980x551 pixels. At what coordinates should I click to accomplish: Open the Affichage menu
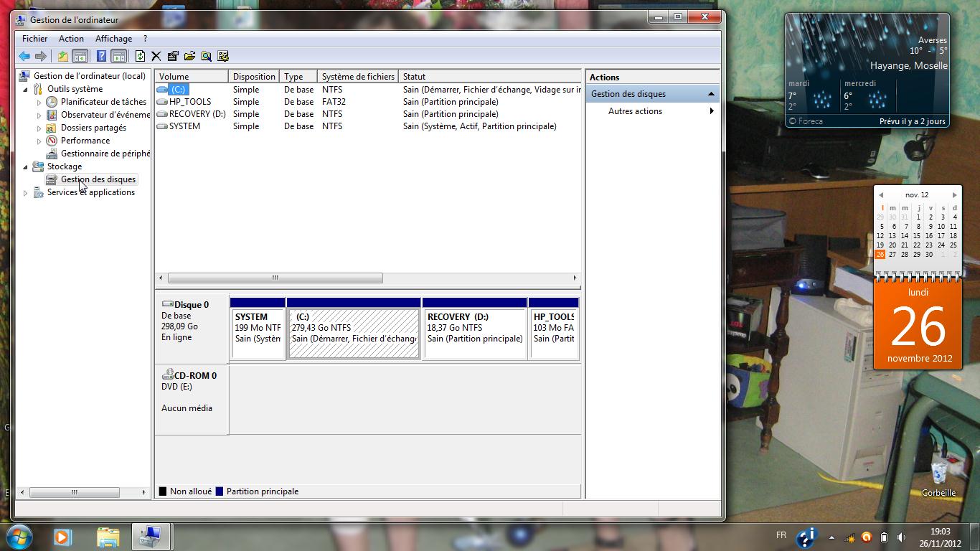pos(113,39)
